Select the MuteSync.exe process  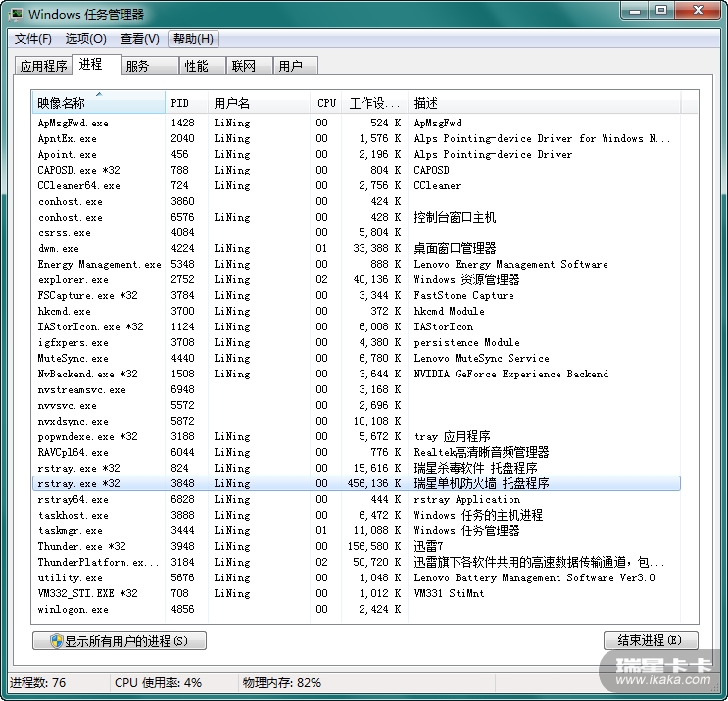click(357, 358)
